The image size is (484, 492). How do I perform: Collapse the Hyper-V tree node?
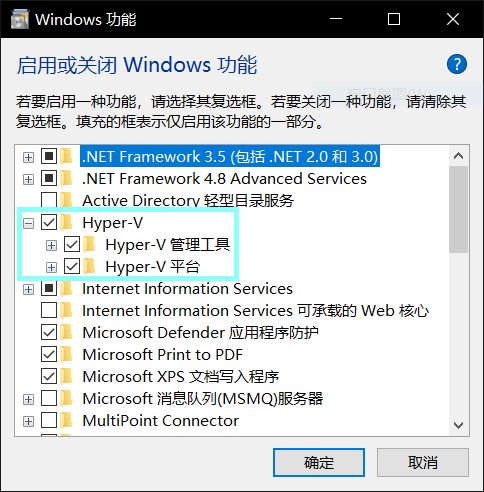28,223
